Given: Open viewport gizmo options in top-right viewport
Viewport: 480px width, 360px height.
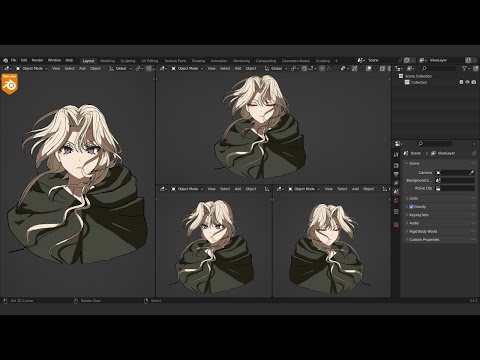Looking at the screenshot, I should pyautogui.click(x=354, y=68).
